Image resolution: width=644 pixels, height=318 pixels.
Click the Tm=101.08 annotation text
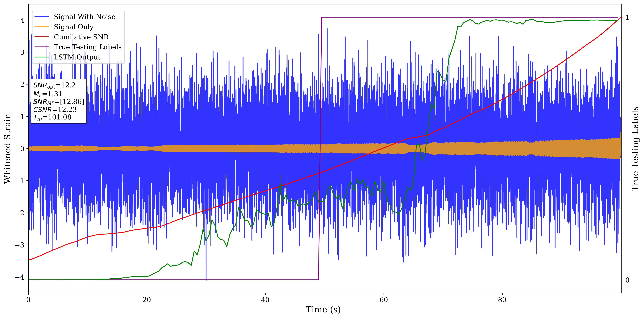(x=52, y=117)
